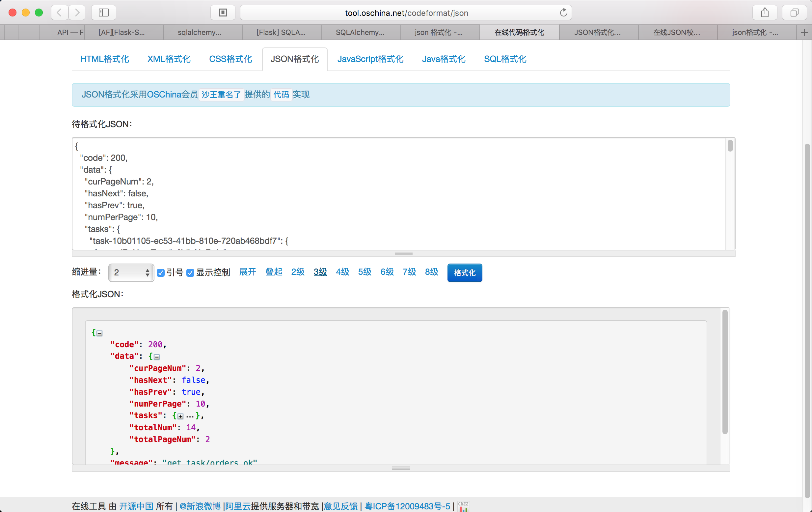Click the Safari back navigation arrow
812x512 pixels.
pyautogui.click(x=59, y=13)
